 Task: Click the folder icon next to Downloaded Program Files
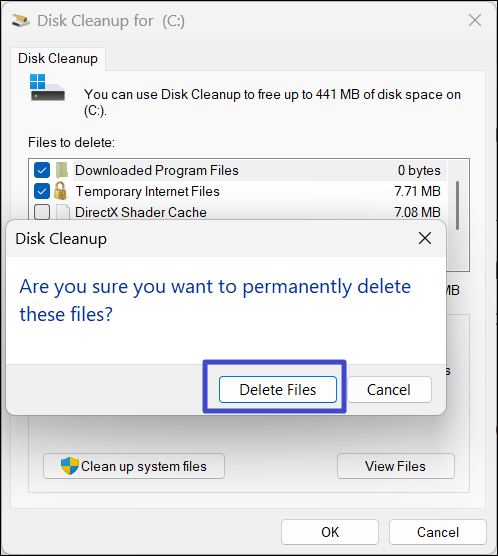[62, 171]
